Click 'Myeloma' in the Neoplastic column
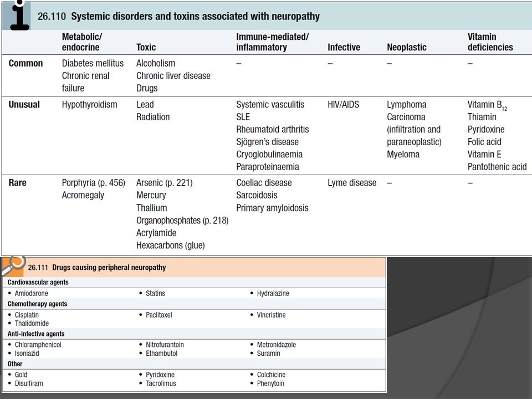 click(x=403, y=155)
